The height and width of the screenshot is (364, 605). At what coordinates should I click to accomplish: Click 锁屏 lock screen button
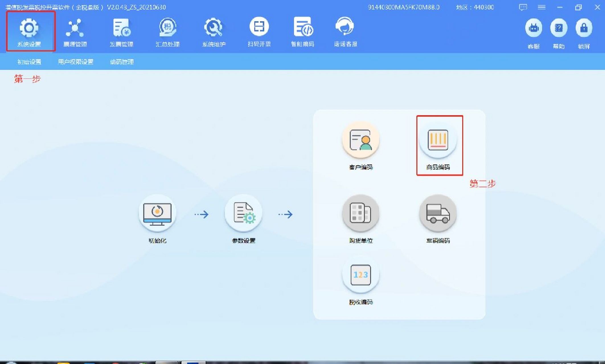tap(584, 28)
